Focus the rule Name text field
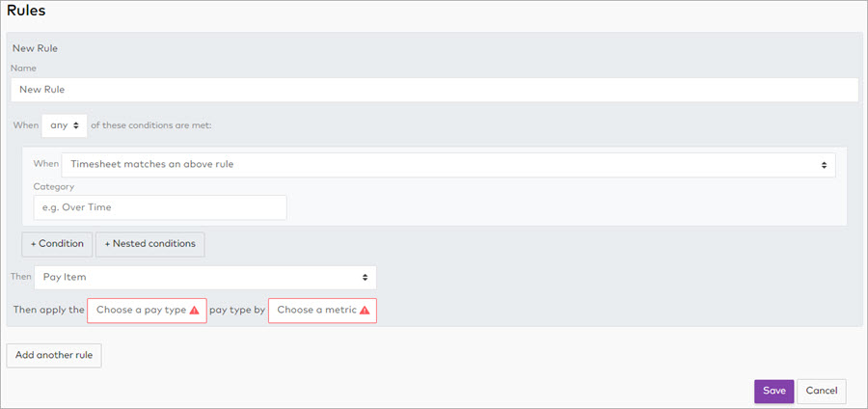The height and width of the screenshot is (409, 868). point(434,90)
